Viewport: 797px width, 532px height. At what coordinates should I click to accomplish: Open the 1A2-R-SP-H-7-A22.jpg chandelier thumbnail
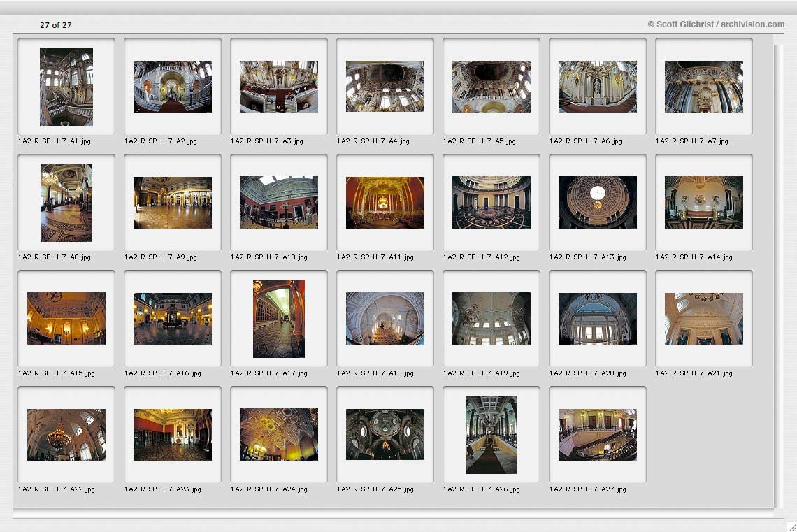[66, 434]
